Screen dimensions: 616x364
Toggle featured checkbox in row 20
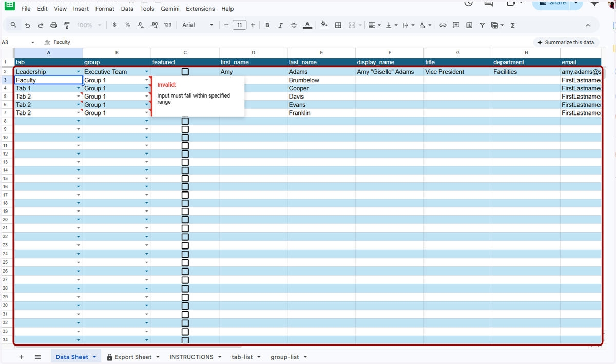pyautogui.click(x=185, y=220)
